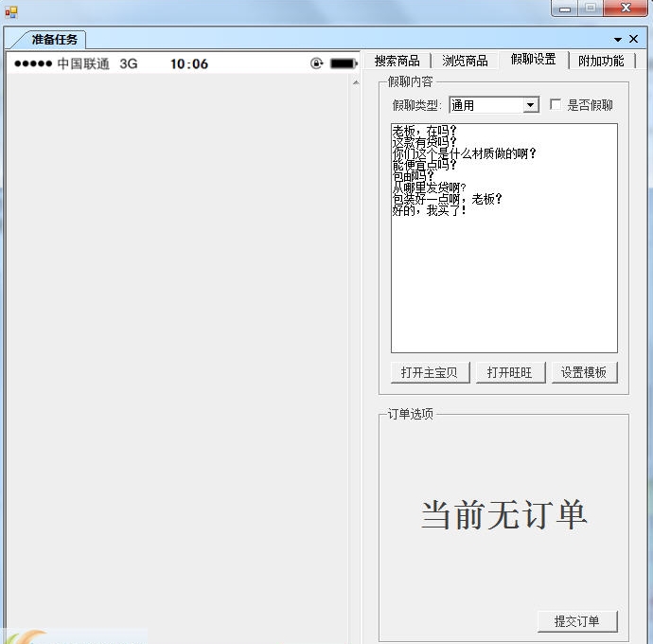Click the 10:06 clock in phone status bar
This screenshot has width=653, height=644.
pyautogui.click(x=189, y=63)
